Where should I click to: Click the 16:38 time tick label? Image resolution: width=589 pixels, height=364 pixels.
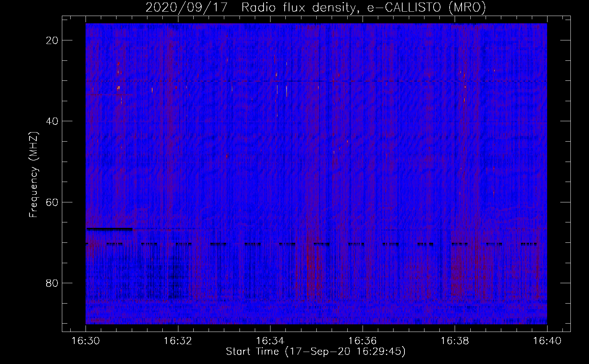coord(455,341)
